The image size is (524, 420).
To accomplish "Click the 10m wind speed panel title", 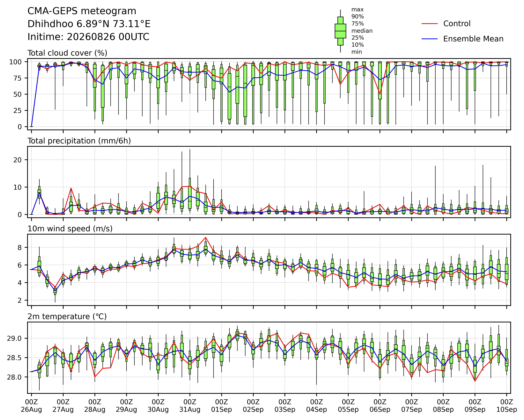I will (x=70, y=229).
